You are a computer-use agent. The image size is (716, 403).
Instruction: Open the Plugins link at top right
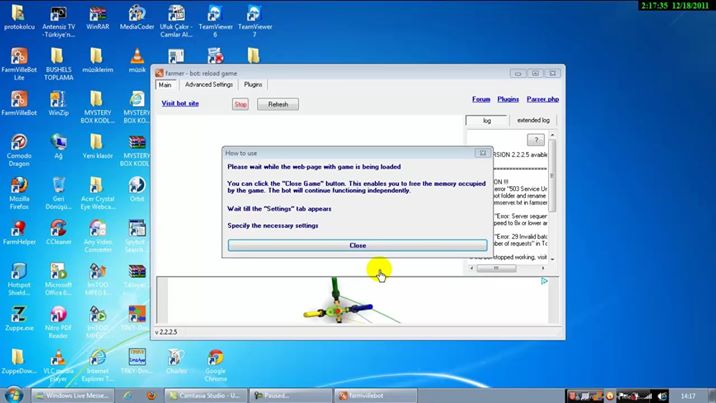coord(508,99)
